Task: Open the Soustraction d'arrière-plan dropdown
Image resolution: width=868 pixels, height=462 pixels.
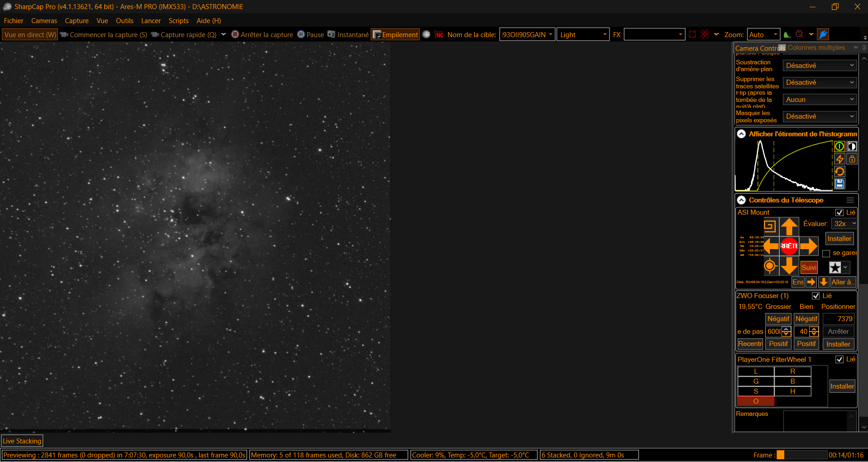Action: click(820, 66)
